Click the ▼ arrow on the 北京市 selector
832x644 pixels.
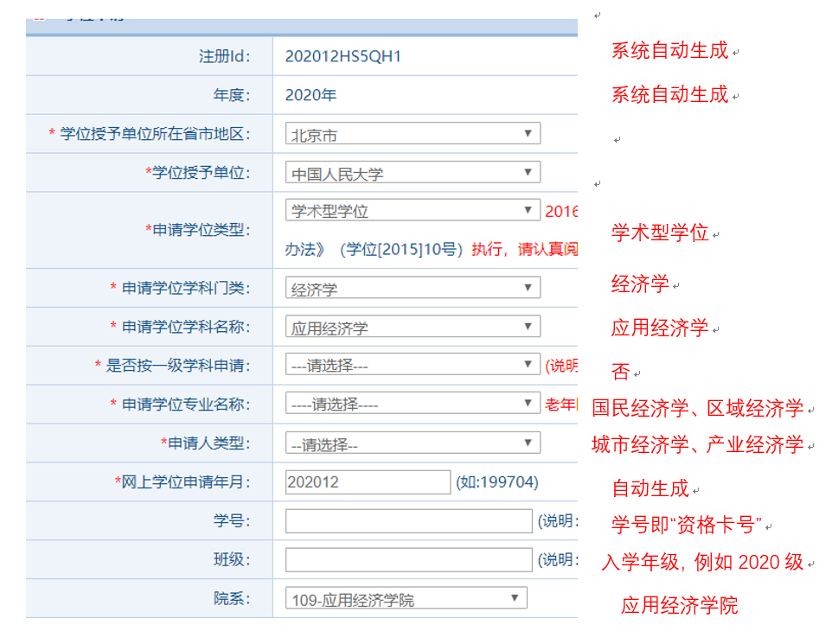529,133
